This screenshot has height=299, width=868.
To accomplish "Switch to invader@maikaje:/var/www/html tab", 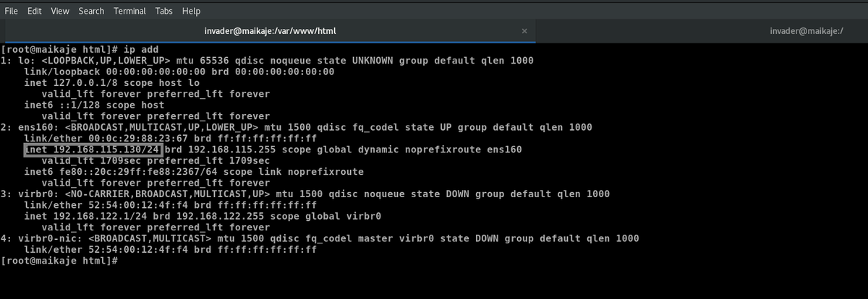I will [x=271, y=31].
